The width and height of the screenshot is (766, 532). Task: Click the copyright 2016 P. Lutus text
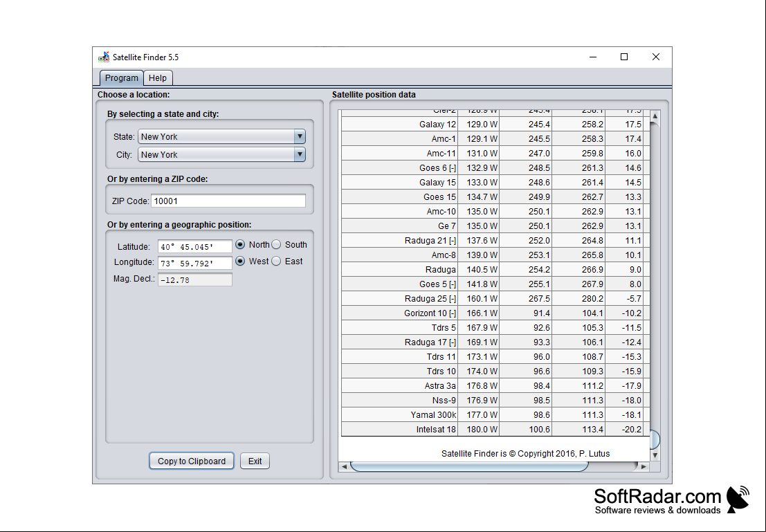[x=526, y=454]
